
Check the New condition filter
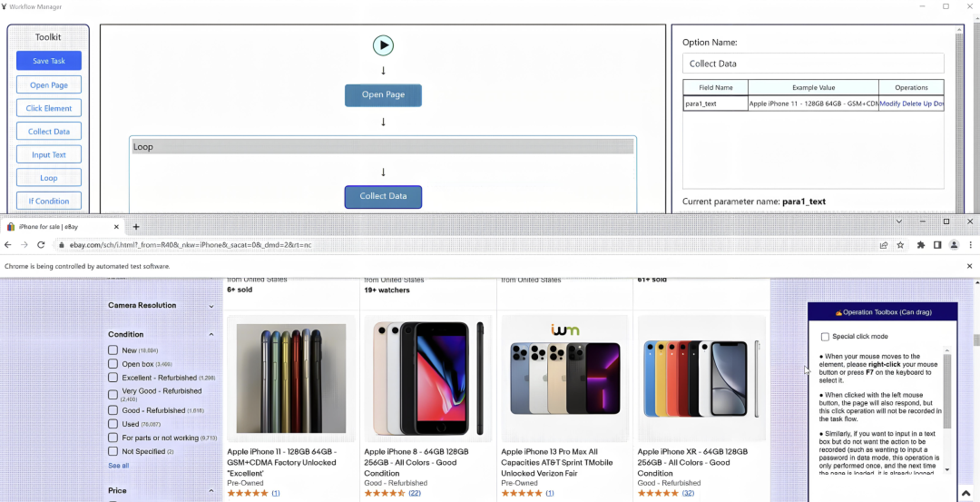point(113,350)
